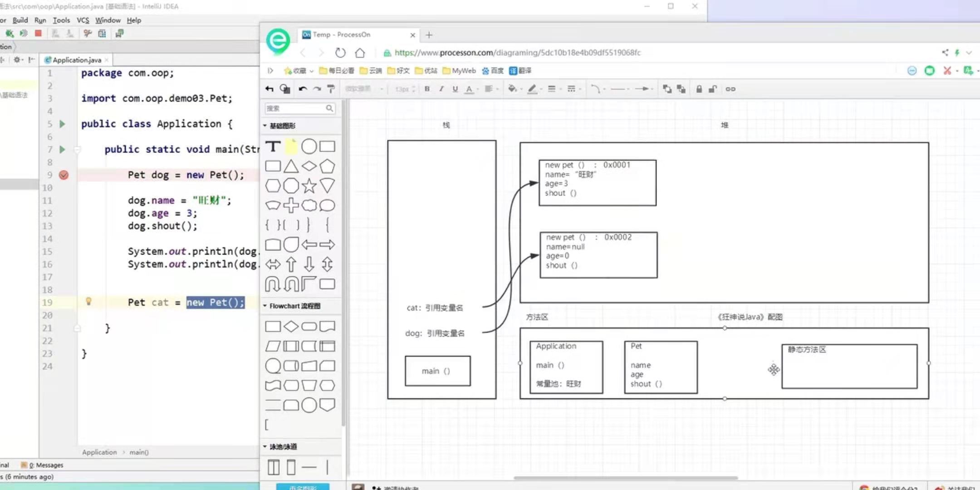Open the font family dropdown
This screenshot has width=980, height=490.
tap(364, 89)
